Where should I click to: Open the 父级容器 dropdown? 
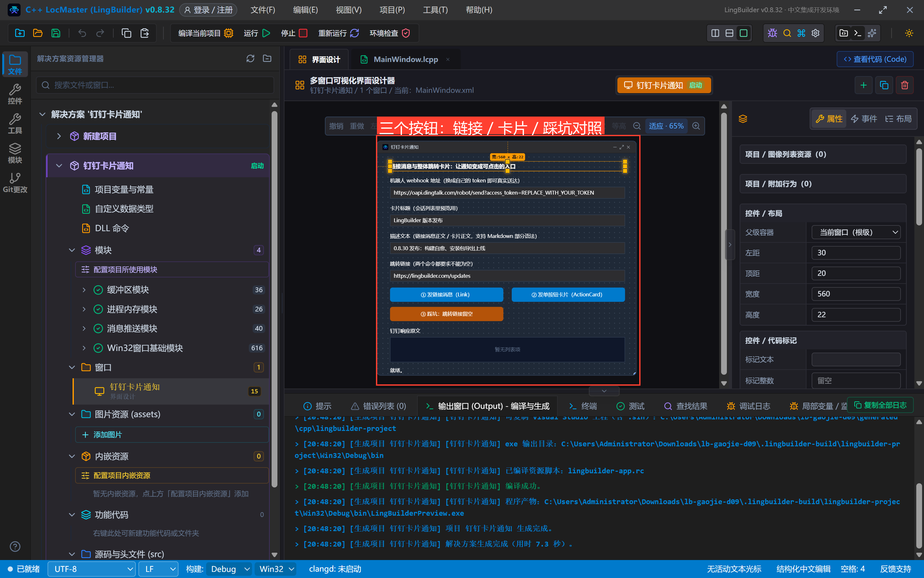(x=856, y=232)
